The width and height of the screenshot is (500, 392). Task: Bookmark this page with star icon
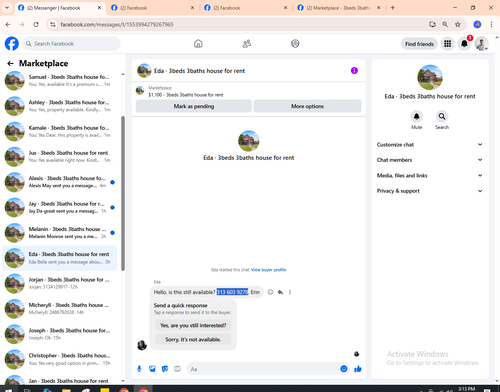(458, 24)
